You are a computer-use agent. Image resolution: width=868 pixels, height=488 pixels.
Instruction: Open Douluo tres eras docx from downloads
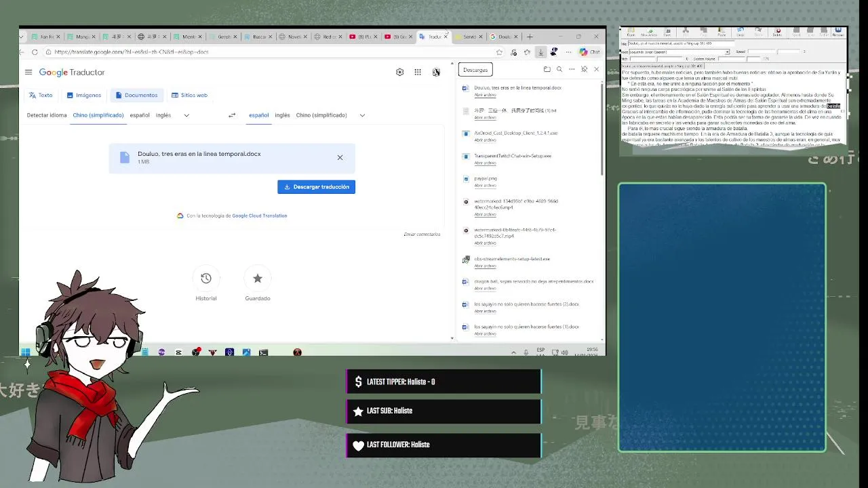point(517,87)
